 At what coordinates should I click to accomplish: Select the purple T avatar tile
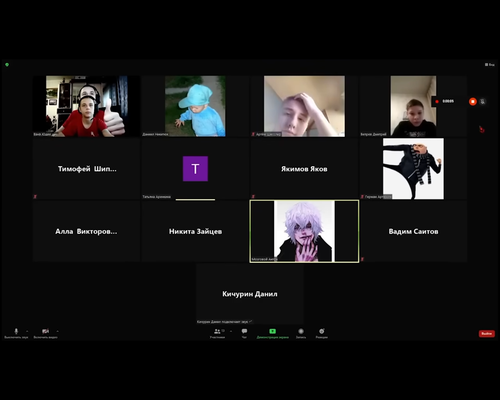click(x=195, y=169)
